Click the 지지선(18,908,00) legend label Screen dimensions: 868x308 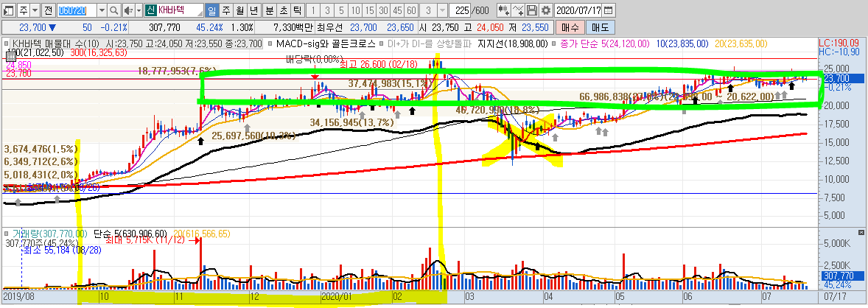513,43
